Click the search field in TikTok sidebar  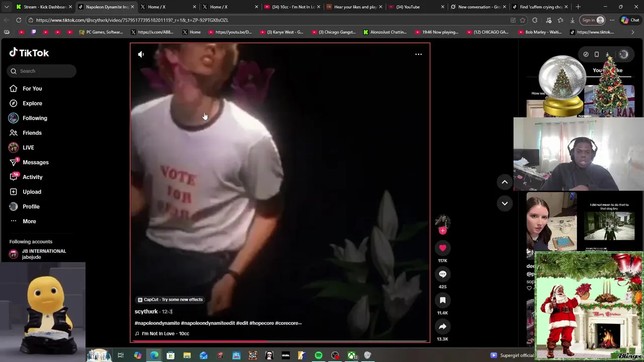pos(42,71)
